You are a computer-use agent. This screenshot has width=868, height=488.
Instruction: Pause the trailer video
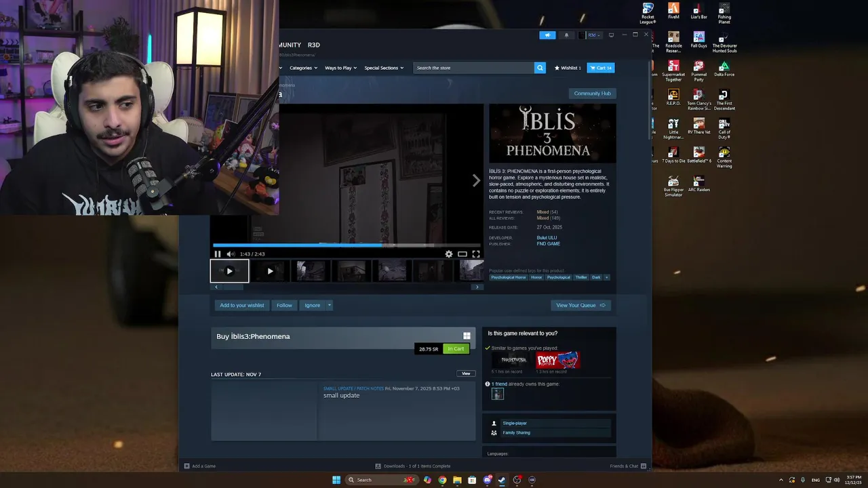tap(218, 254)
